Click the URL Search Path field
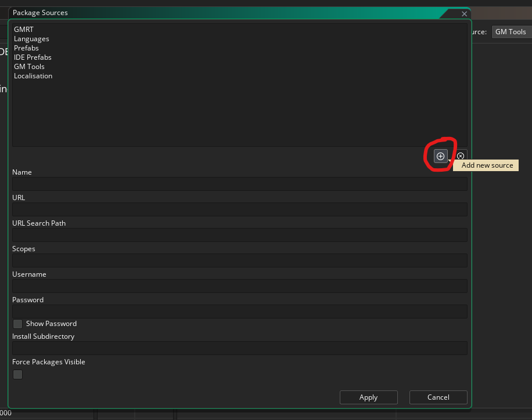Screen dimensions: 532x420 (239, 235)
